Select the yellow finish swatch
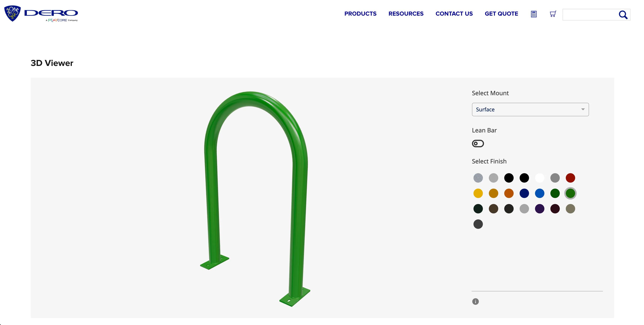The image size is (644, 325). [x=478, y=193]
